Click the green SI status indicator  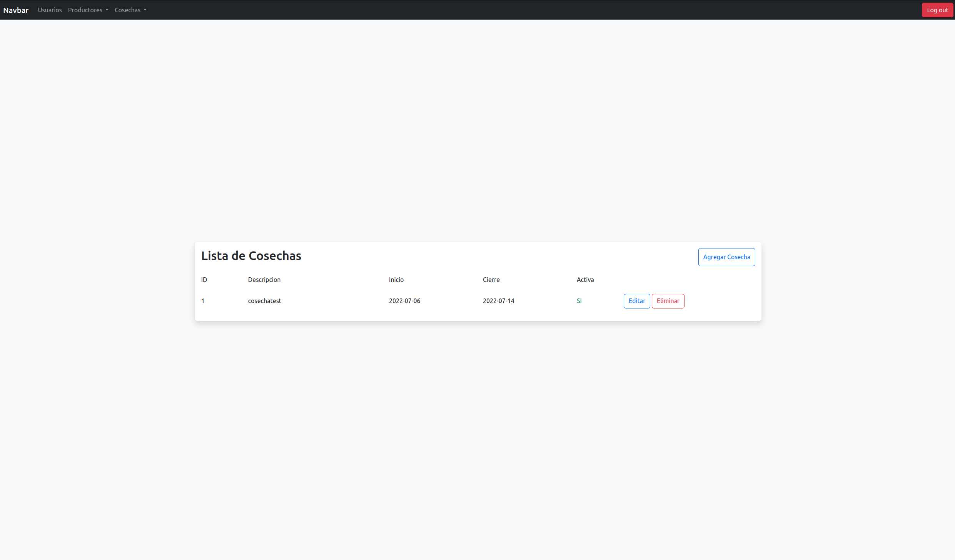tap(579, 301)
